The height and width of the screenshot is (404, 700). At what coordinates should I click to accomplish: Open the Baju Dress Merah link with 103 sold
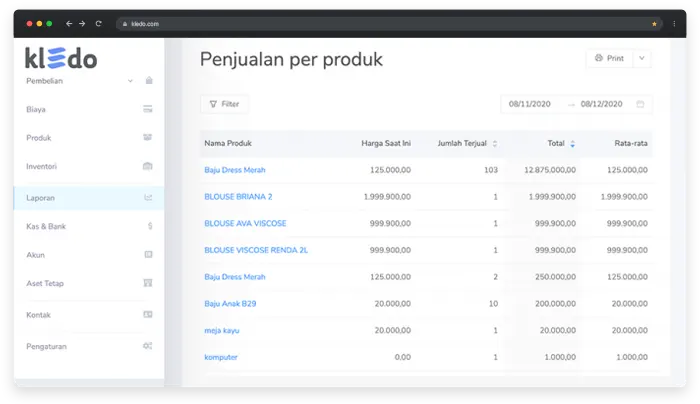pos(235,170)
